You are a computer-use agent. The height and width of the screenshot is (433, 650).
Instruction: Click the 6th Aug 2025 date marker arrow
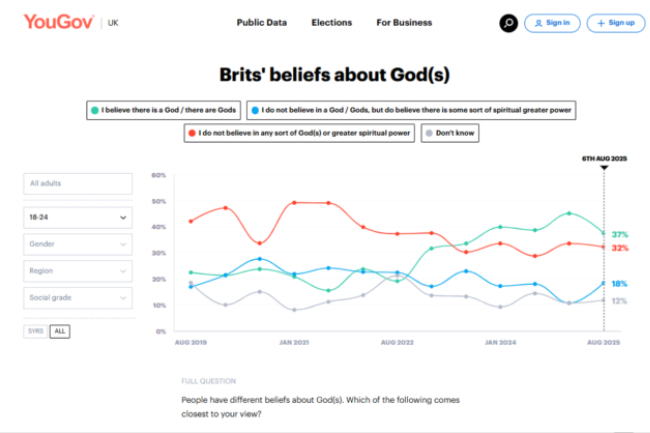click(x=603, y=167)
